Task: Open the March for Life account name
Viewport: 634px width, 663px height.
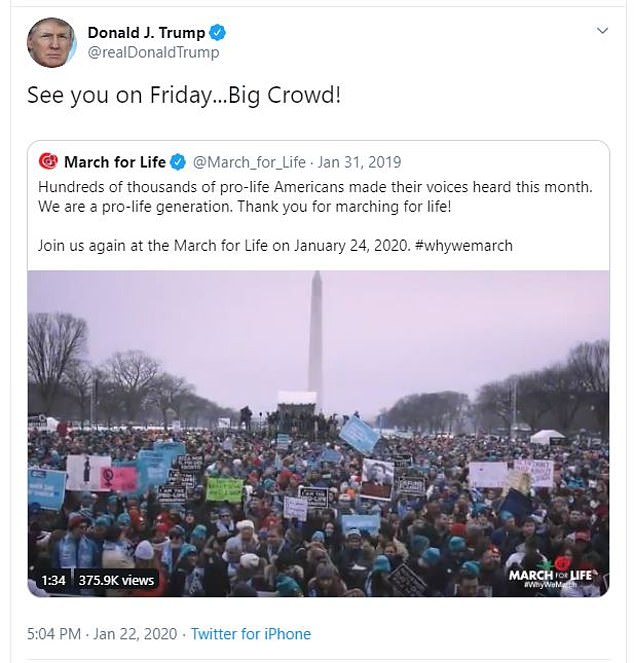Action: [x=114, y=162]
